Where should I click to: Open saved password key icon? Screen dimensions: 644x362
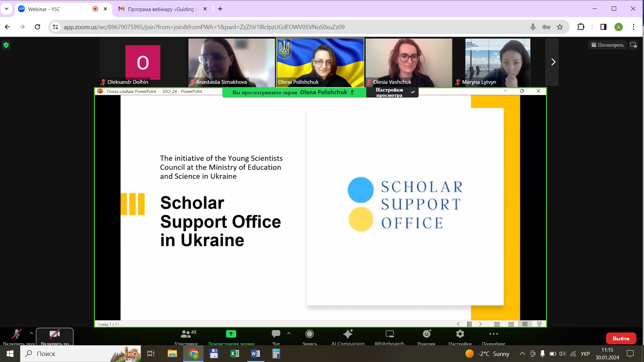point(546,27)
